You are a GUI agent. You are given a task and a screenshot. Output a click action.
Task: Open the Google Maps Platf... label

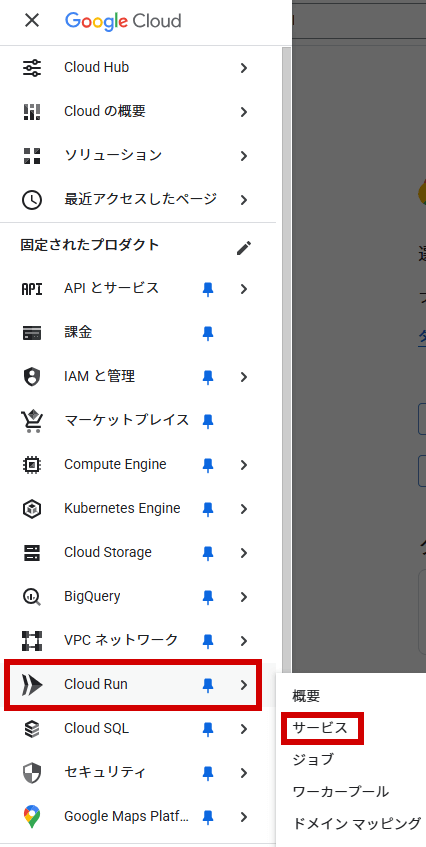pyautogui.click(x=126, y=816)
